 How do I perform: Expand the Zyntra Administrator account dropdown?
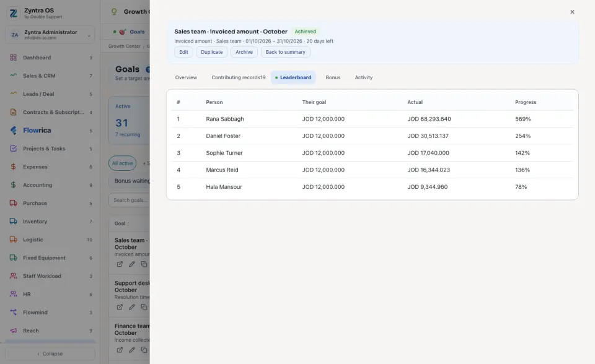50,35
